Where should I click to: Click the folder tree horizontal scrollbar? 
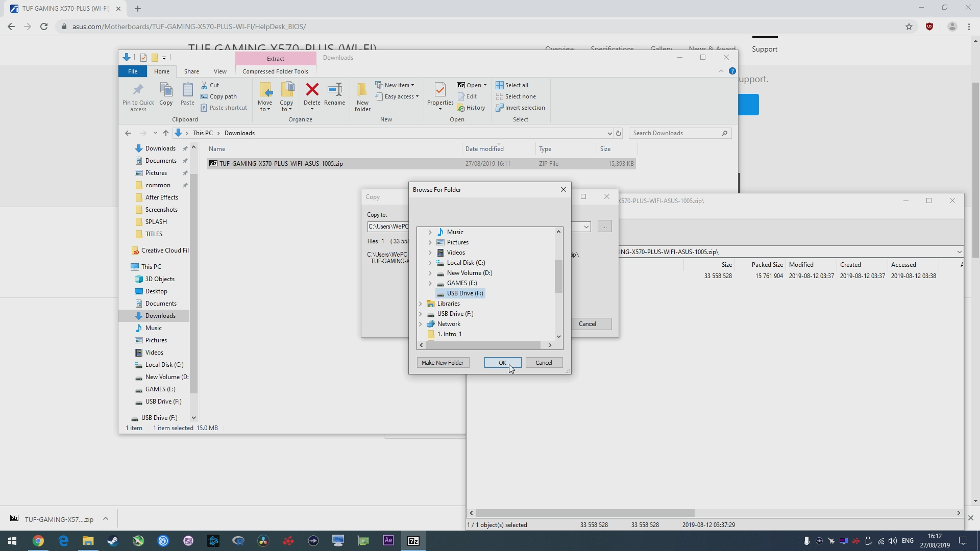[x=483, y=345]
